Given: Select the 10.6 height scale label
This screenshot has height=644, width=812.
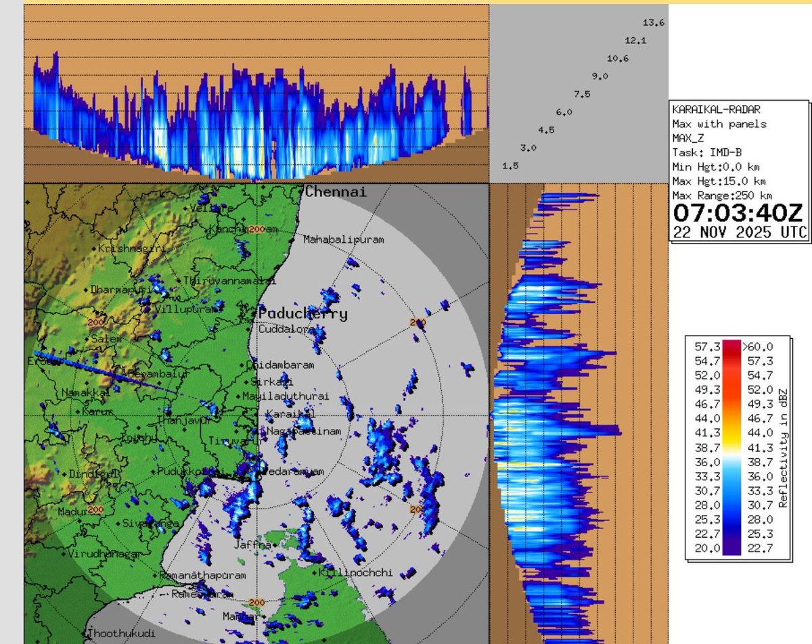Looking at the screenshot, I should [618, 58].
